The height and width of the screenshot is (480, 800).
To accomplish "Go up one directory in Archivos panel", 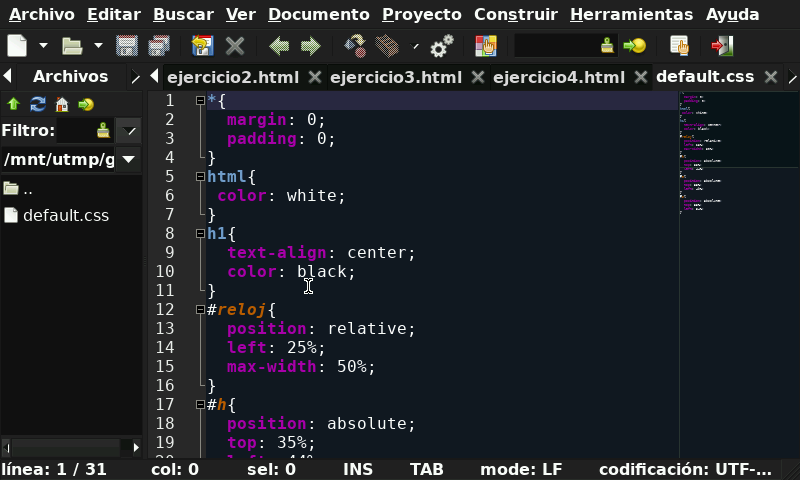I will [x=14, y=104].
